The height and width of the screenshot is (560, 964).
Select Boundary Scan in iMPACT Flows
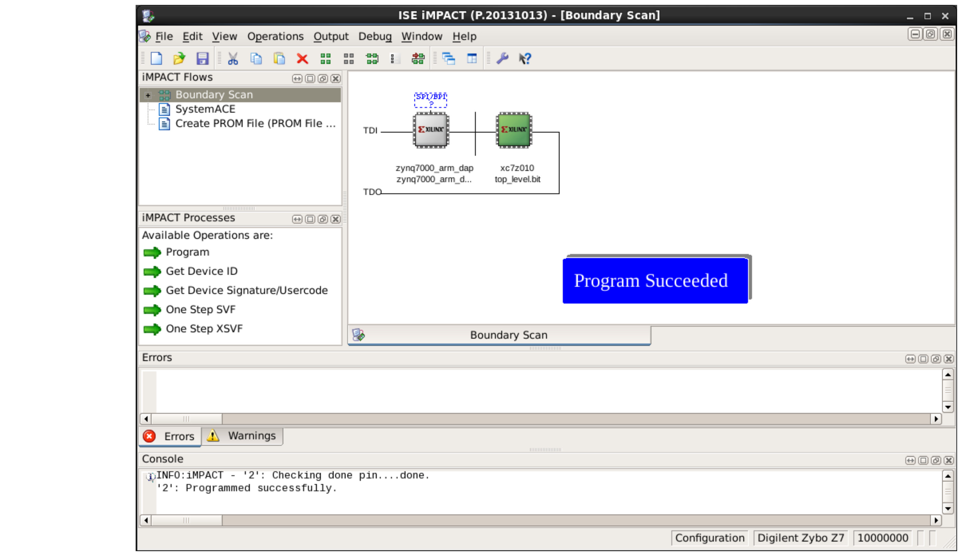point(215,95)
